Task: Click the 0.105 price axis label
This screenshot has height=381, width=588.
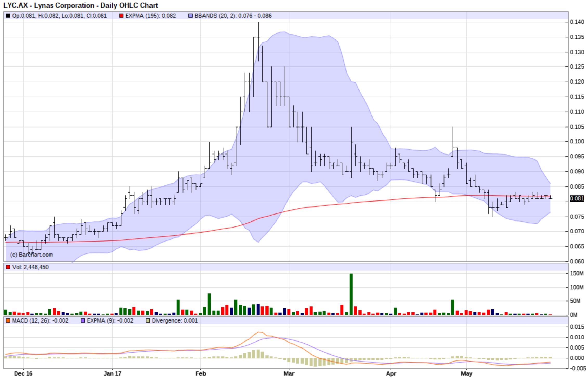Action: point(577,127)
